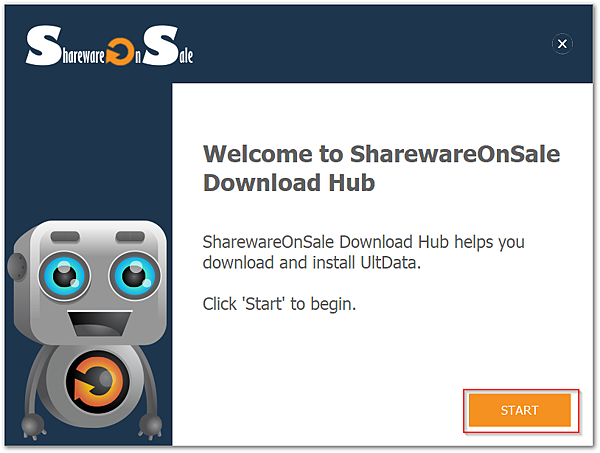Image resolution: width=600 pixels, height=453 pixels.
Task: Click the robot mascot's open mouth
Action: tap(99, 324)
